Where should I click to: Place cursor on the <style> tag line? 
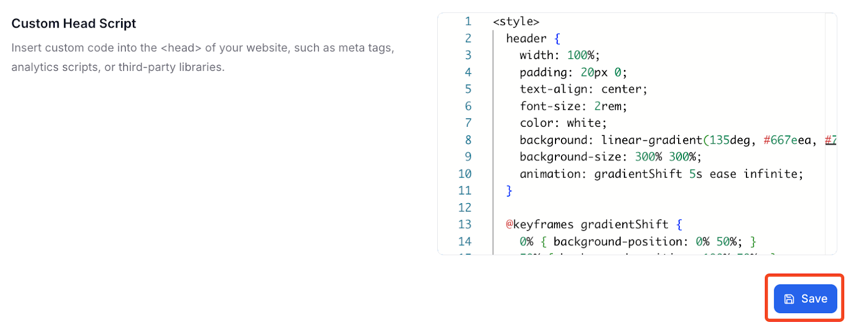[x=516, y=22]
